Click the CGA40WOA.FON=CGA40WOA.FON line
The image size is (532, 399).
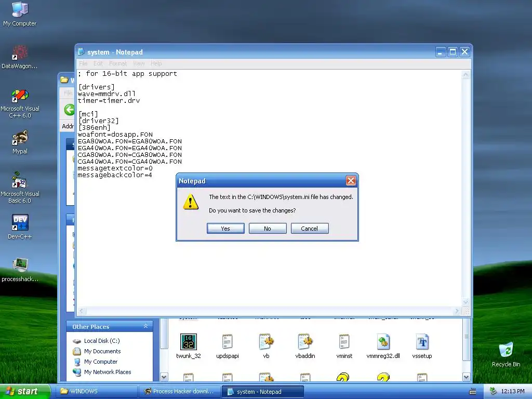click(129, 162)
